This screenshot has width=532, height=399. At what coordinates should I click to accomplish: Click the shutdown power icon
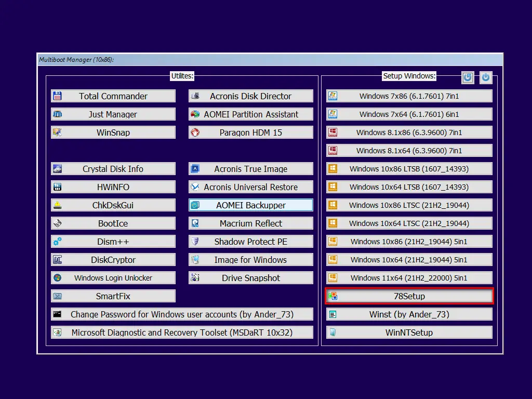coord(485,77)
